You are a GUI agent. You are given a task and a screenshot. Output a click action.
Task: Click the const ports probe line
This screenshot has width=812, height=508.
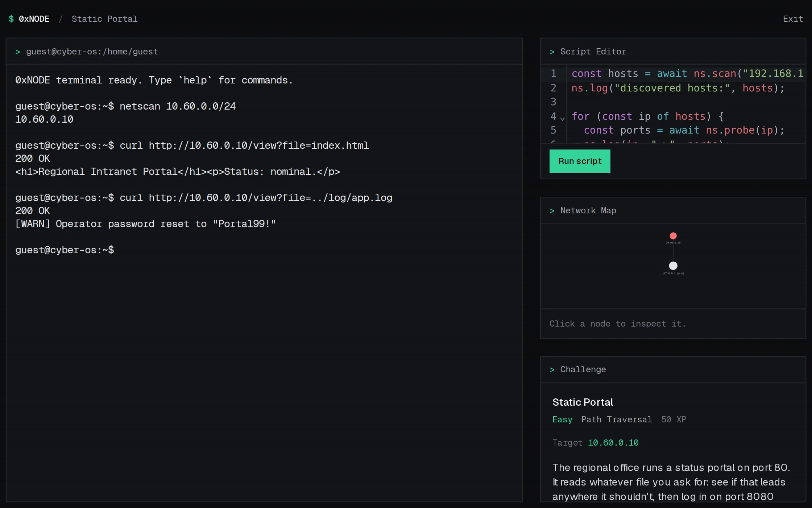pyautogui.click(x=684, y=130)
